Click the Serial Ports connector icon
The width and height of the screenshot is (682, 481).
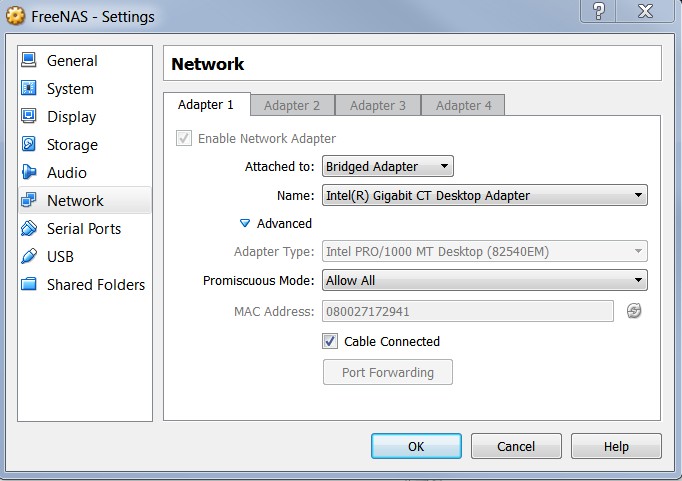(x=29, y=229)
